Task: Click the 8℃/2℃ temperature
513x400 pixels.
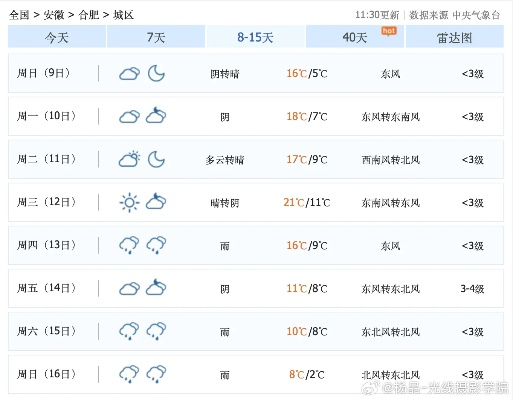Action: (307, 374)
